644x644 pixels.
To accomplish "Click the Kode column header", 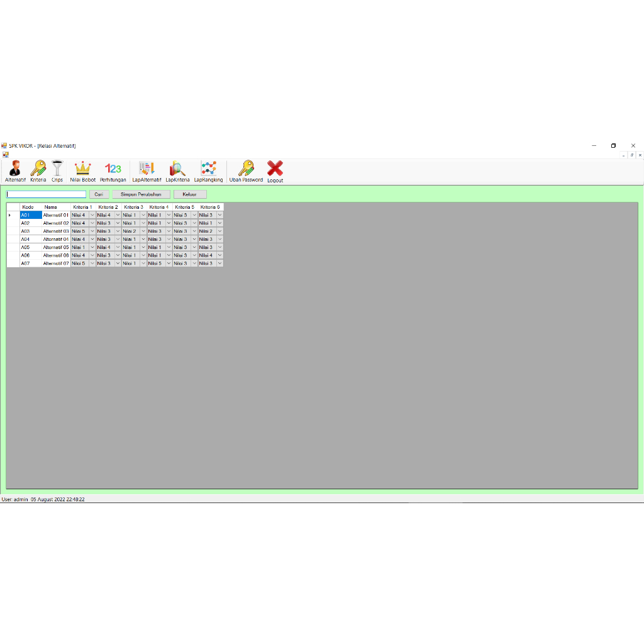I will pos(31,207).
